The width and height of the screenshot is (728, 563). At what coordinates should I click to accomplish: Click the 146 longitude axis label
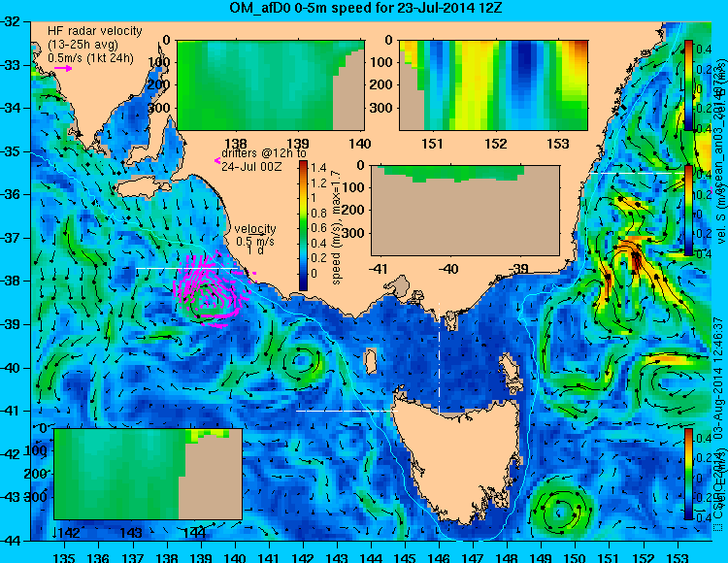pyautogui.click(x=439, y=557)
